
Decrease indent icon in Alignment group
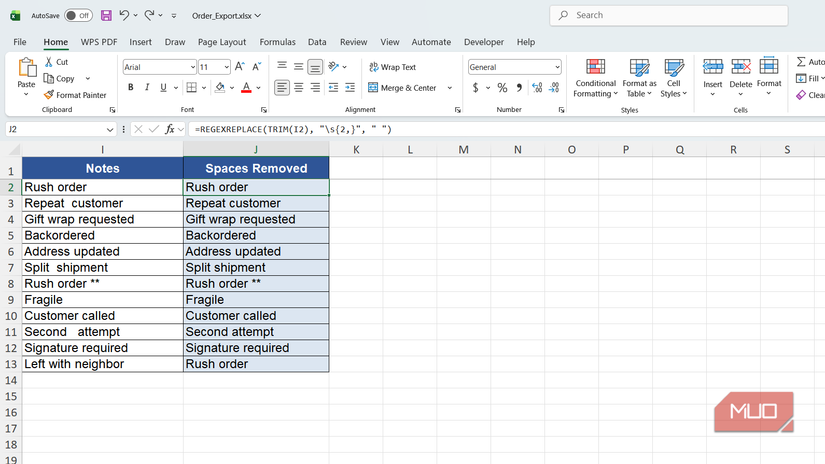(x=333, y=87)
